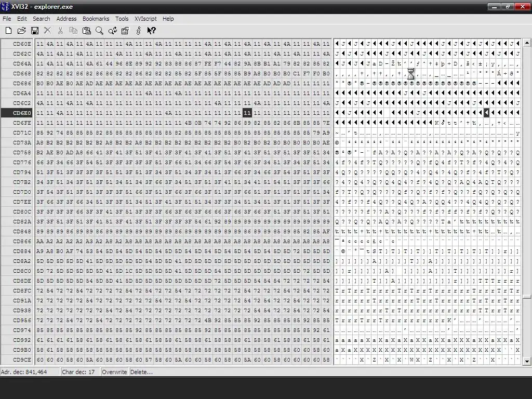Image resolution: width=532 pixels, height=399 pixels.
Task: Click 'Delete…' status bar entry
Action: coord(141,372)
